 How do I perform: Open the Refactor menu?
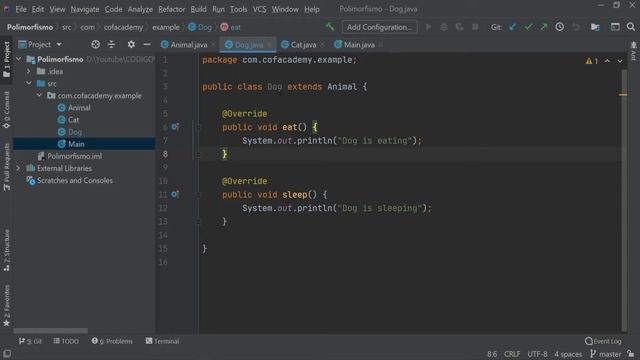[171, 9]
